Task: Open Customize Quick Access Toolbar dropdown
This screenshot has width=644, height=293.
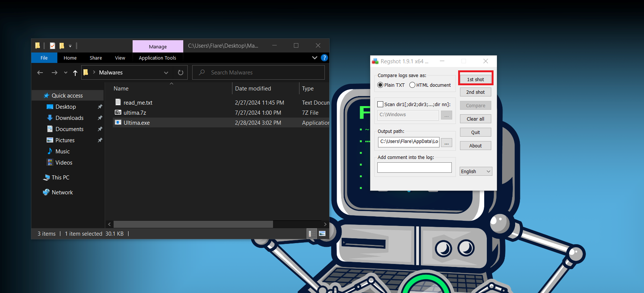Action: click(70, 46)
